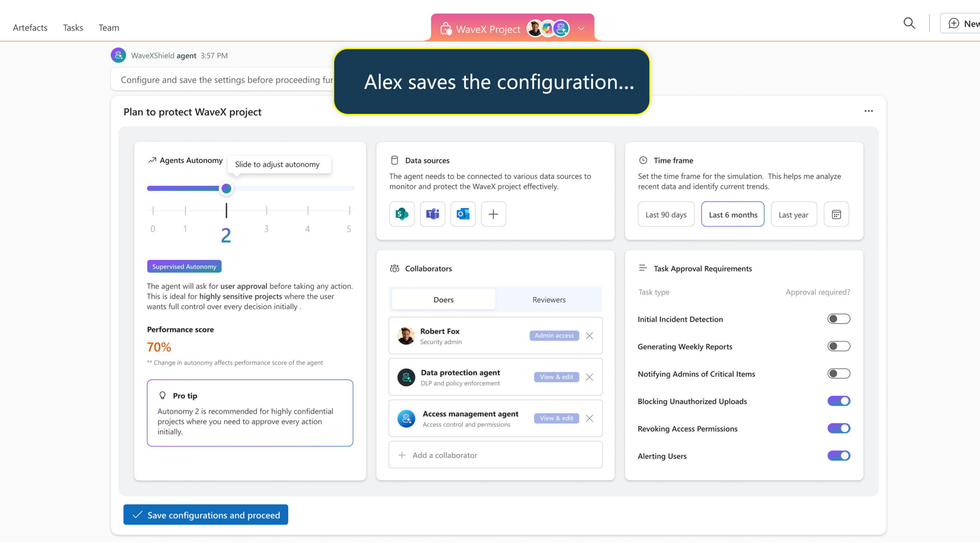The image size is (980, 551).
Task: Open the search magnifier icon
Action: point(909,23)
